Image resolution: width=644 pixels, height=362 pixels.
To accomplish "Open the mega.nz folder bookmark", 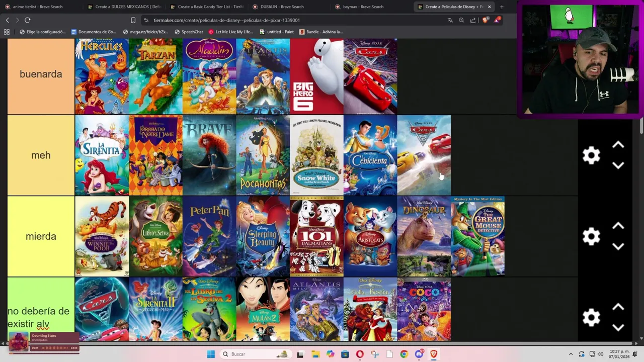I will [x=145, y=32].
